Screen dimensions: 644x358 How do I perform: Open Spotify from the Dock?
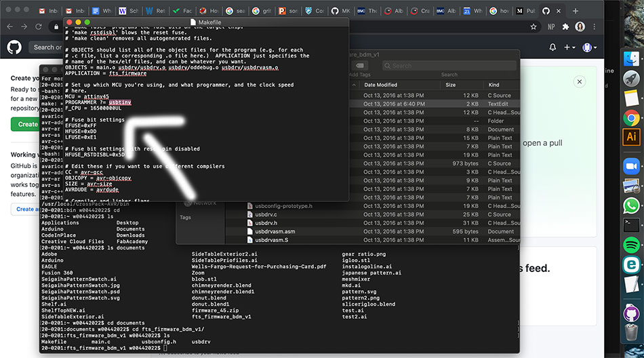pos(631,245)
